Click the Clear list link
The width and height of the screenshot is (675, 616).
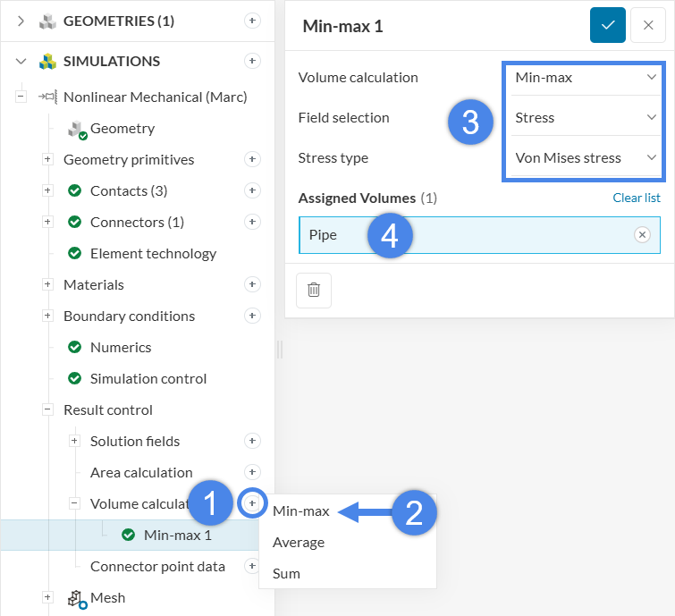pyautogui.click(x=636, y=198)
